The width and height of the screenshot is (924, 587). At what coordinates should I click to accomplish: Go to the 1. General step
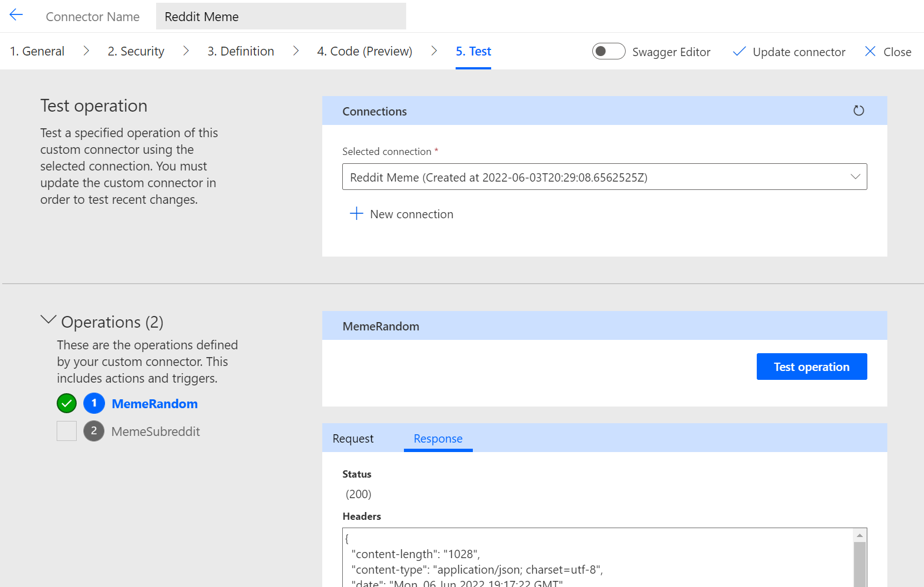[x=37, y=51]
